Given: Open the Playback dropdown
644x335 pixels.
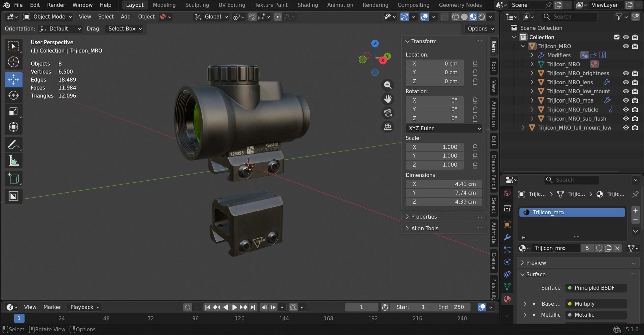Looking at the screenshot, I should pyautogui.click(x=85, y=307).
